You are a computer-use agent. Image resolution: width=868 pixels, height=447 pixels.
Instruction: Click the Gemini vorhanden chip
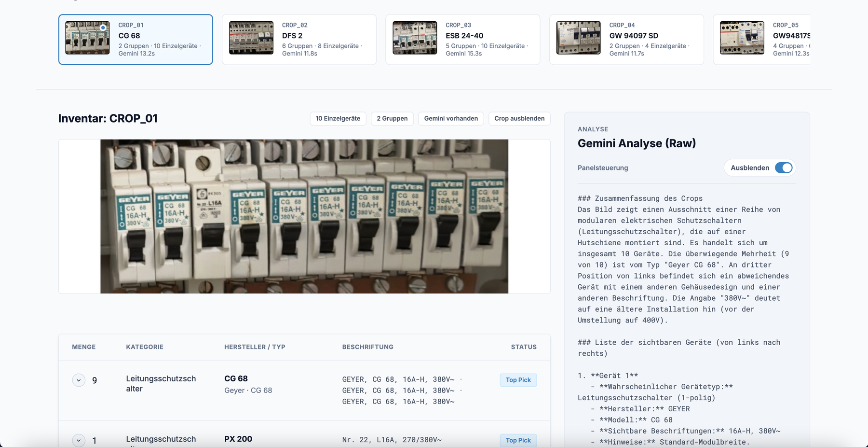click(451, 118)
